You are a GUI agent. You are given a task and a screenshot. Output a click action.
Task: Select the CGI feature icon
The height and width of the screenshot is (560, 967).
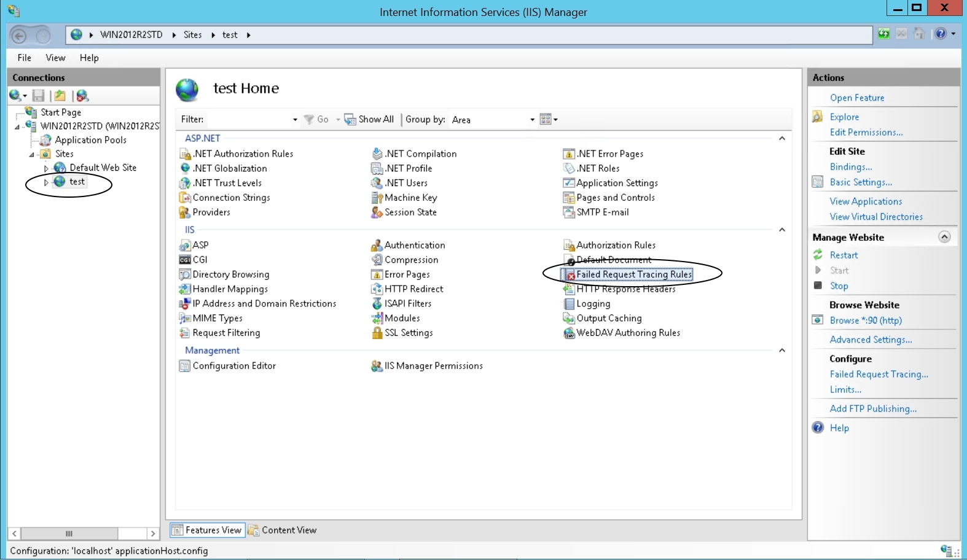click(x=185, y=260)
